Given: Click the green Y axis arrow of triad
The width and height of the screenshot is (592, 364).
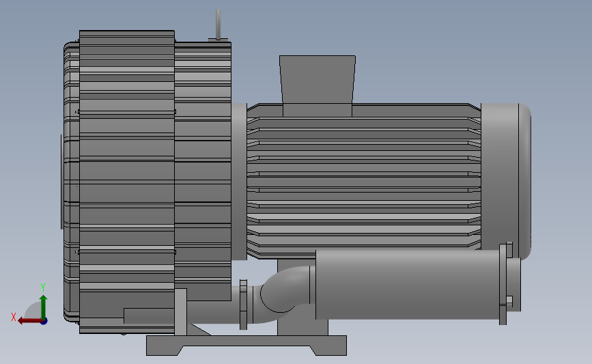Looking at the screenshot, I should click(x=44, y=307).
